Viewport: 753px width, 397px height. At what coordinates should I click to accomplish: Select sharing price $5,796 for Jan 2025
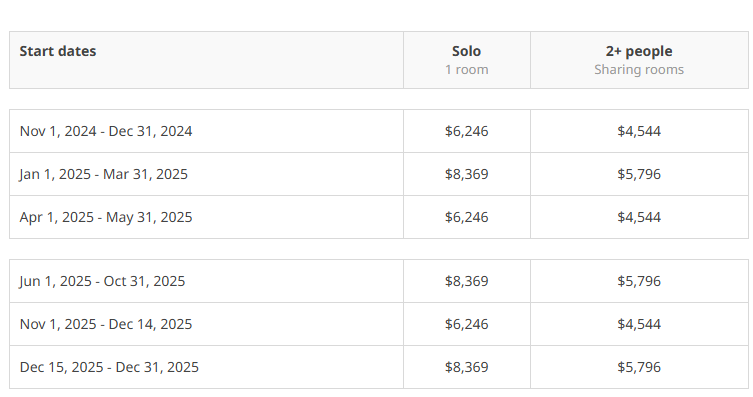[x=639, y=174]
